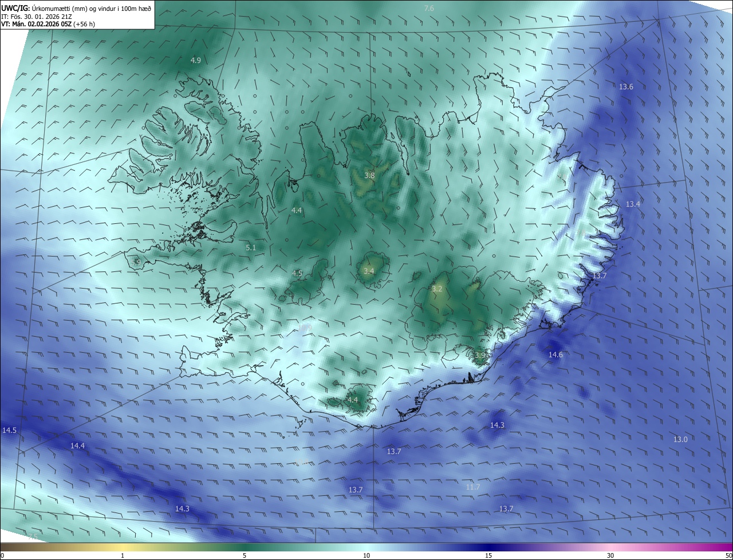This screenshot has width=733, height=560.
Task: Select the 3.4 value label on the central glacier
Action: pyautogui.click(x=369, y=271)
